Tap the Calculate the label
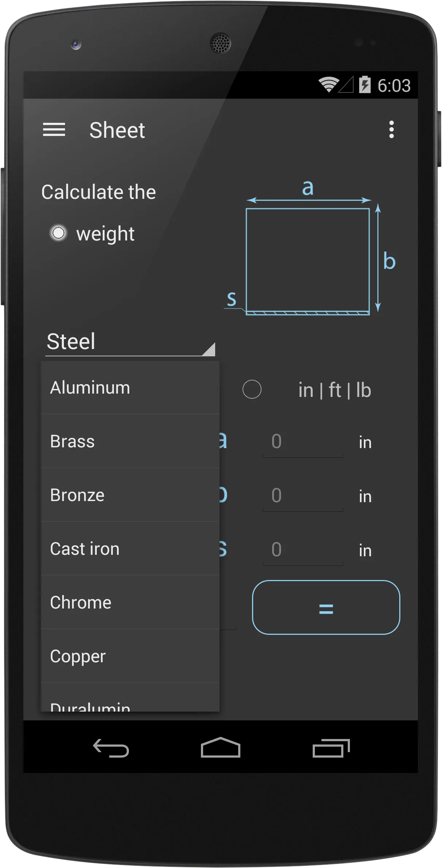Image resolution: width=442 pixels, height=868 pixels. click(99, 192)
